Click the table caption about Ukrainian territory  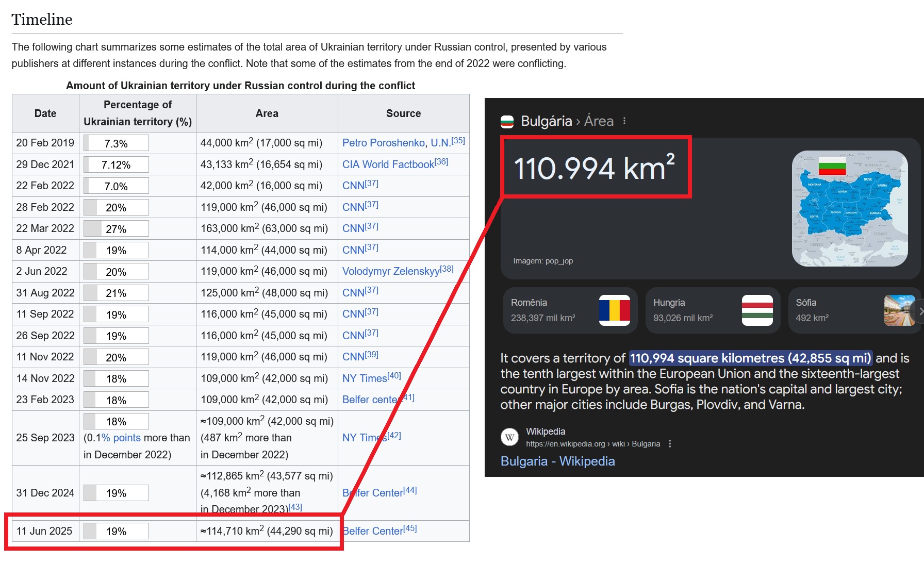[240, 86]
